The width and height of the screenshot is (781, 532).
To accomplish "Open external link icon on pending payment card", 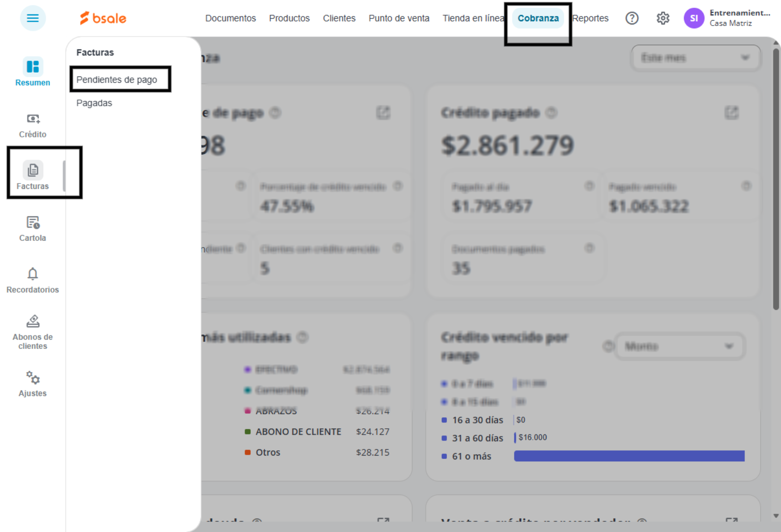I will (x=383, y=113).
